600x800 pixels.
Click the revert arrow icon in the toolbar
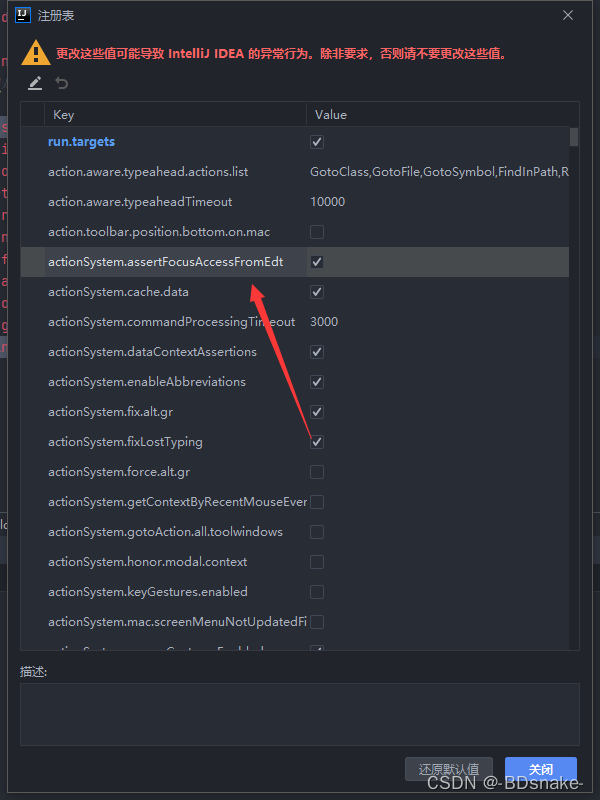62,83
